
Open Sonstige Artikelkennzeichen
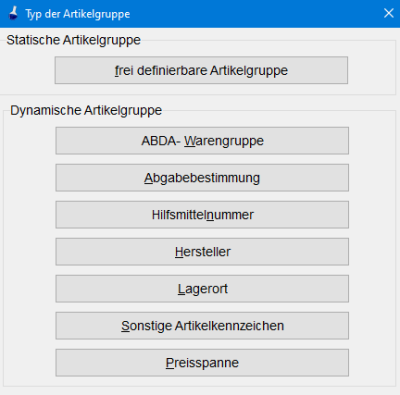(x=202, y=326)
